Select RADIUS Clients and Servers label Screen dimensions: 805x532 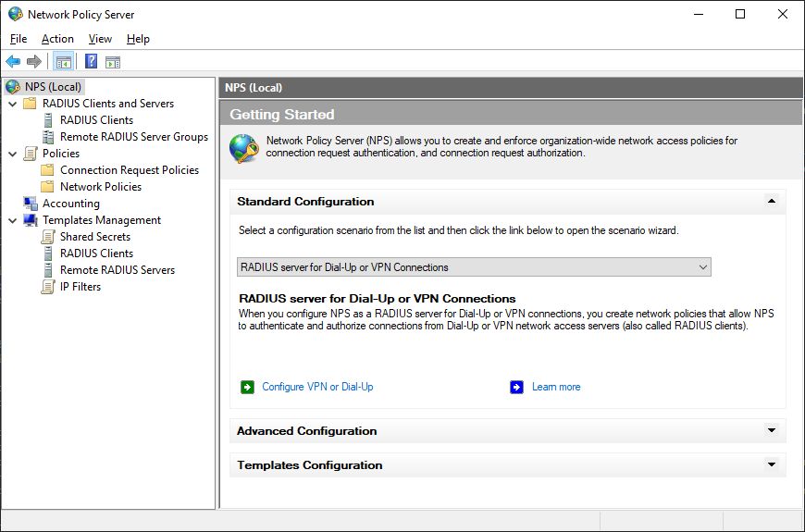[108, 104]
